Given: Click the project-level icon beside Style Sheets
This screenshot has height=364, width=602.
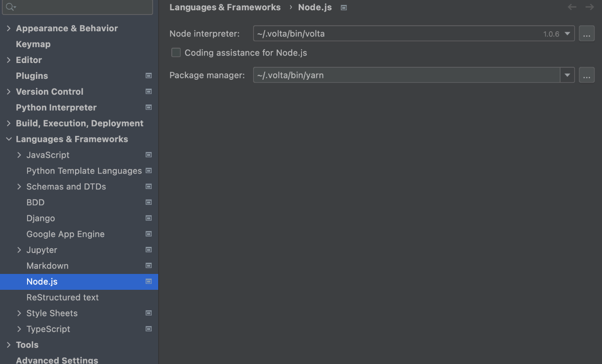Looking at the screenshot, I should [148, 313].
